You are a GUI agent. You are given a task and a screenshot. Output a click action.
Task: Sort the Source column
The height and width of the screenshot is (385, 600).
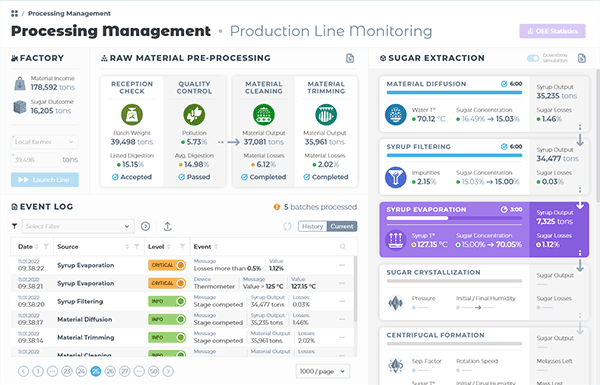click(x=127, y=247)
